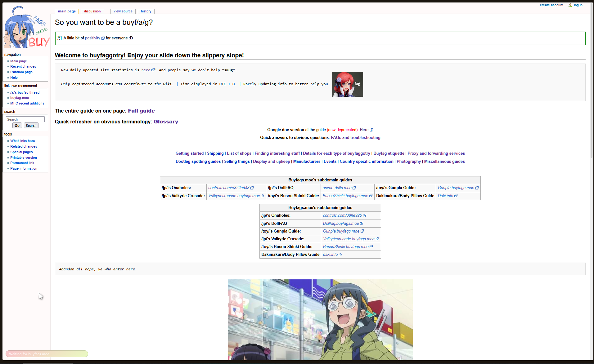This screenshot has height=364, width=594.
Task: Open controlc.com/e322ed43 link
Action: (231, 188)
